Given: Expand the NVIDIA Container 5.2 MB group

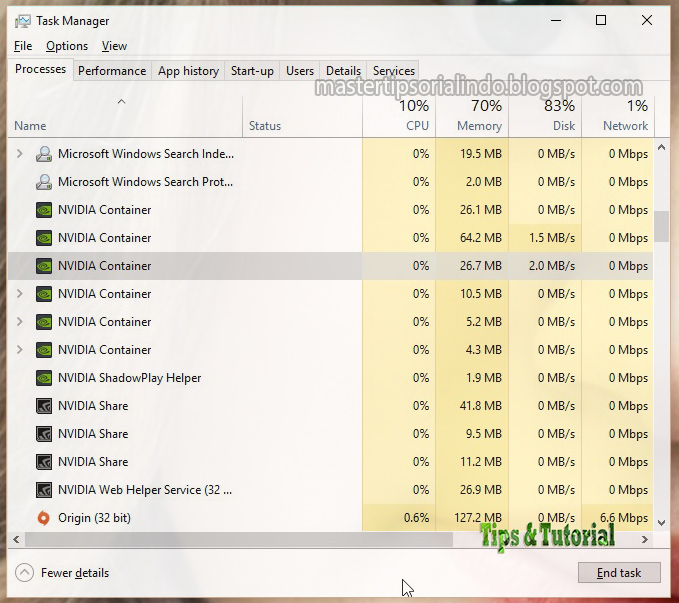Looking at the screenshot, I should click(19, 322).
